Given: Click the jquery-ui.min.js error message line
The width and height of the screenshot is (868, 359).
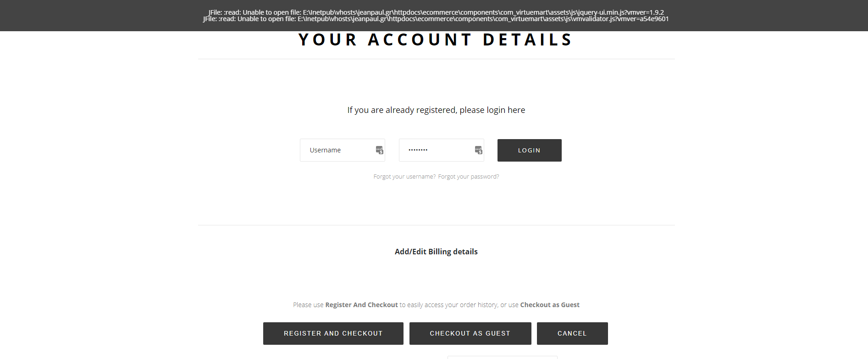Looking at the screenshot, I should (436, 12).
